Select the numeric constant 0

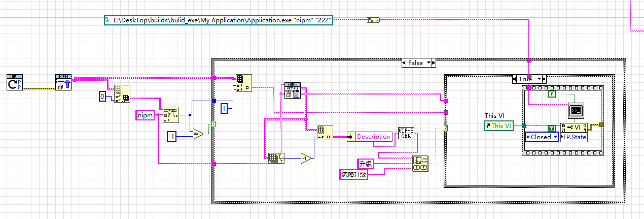102,97
